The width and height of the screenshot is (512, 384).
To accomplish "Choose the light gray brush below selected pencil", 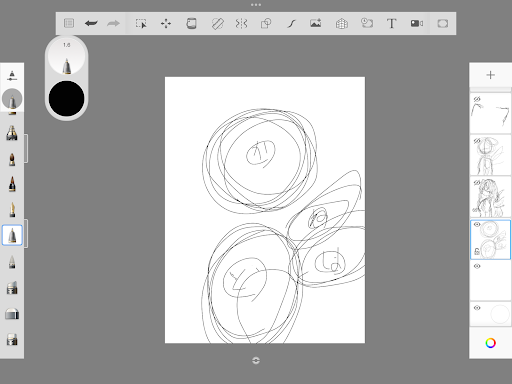I will point(12,262).
